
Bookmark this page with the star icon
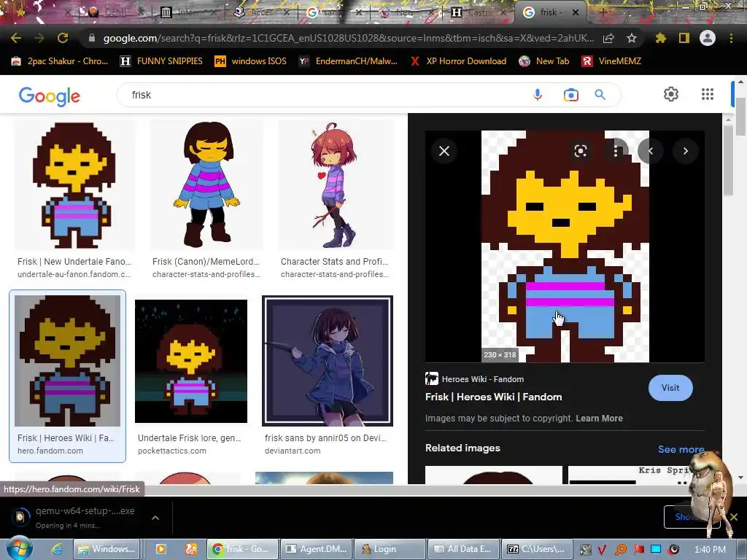pyautogui.click(x=631, y=38)
